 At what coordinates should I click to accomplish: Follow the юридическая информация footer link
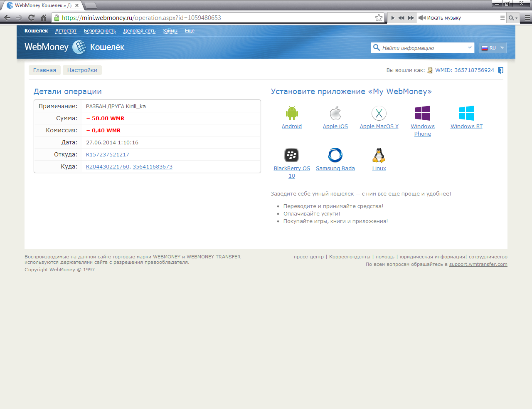(432, 257)
